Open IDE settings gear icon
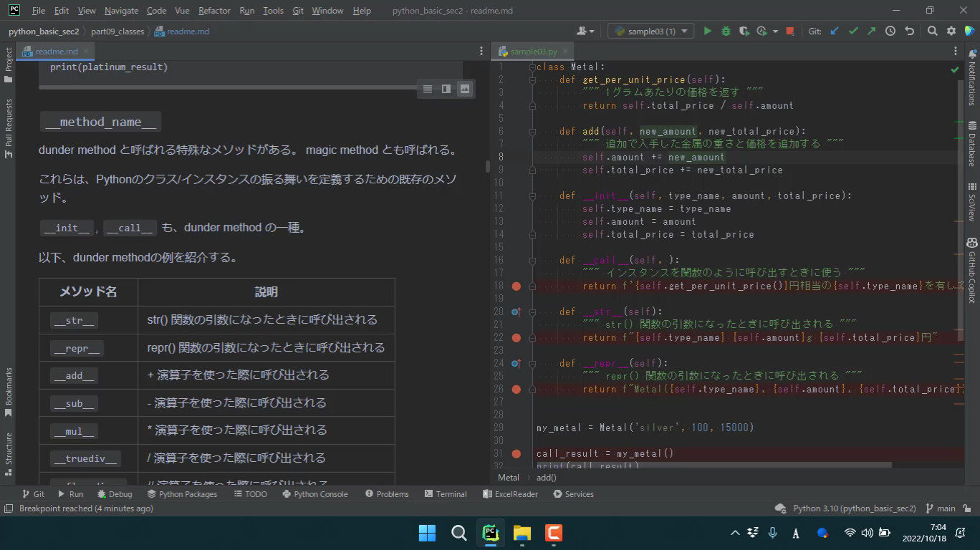The height and width of the screenshot is (550, 980). (951, 31)
